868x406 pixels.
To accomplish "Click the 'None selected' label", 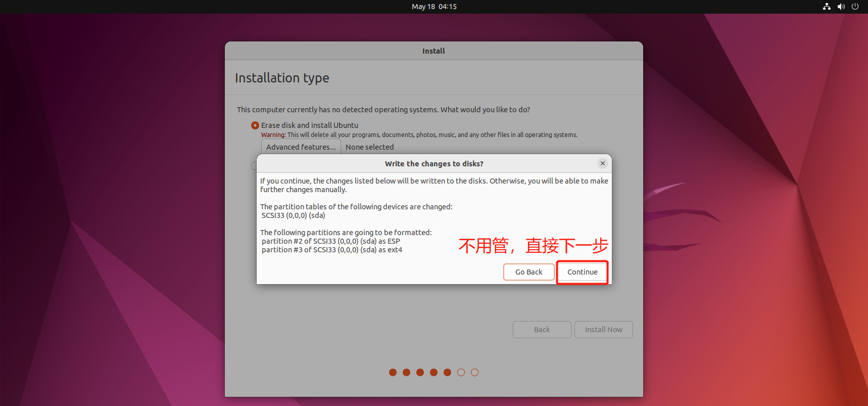I will [369, 147].
